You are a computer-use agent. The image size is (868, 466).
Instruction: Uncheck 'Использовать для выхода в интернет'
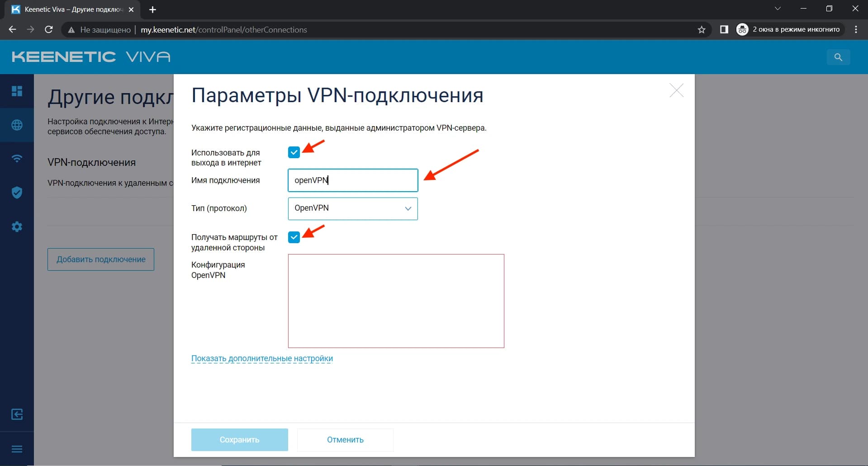pyautogui.click(x=294, y=152)
